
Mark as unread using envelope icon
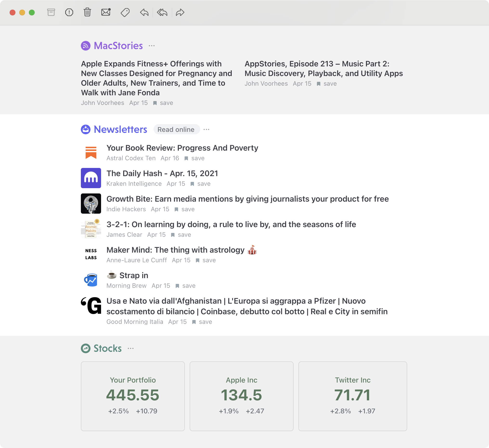106,12
